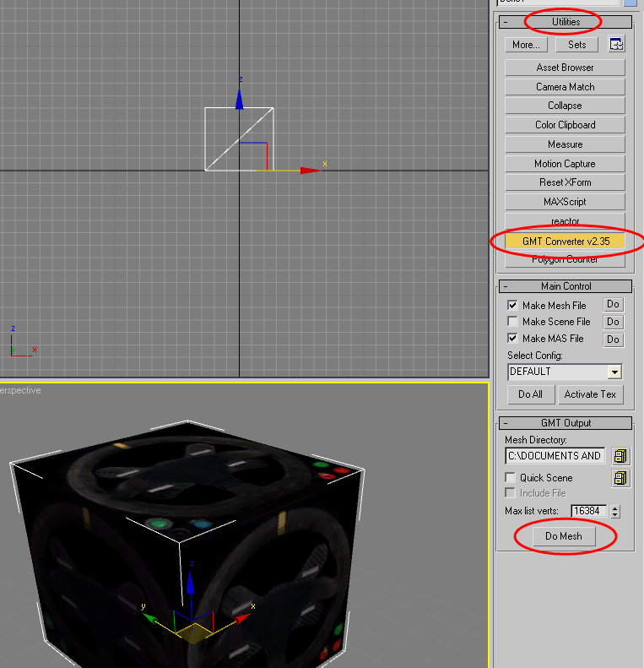Click the color swatch beside the name field
The image size is (644, 668).
[630, 3]
